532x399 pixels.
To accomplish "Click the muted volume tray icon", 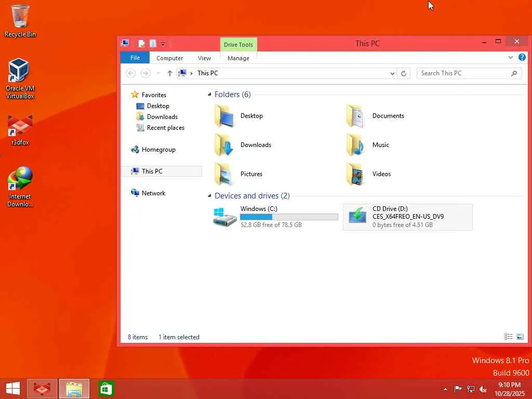I will (483, 389).
